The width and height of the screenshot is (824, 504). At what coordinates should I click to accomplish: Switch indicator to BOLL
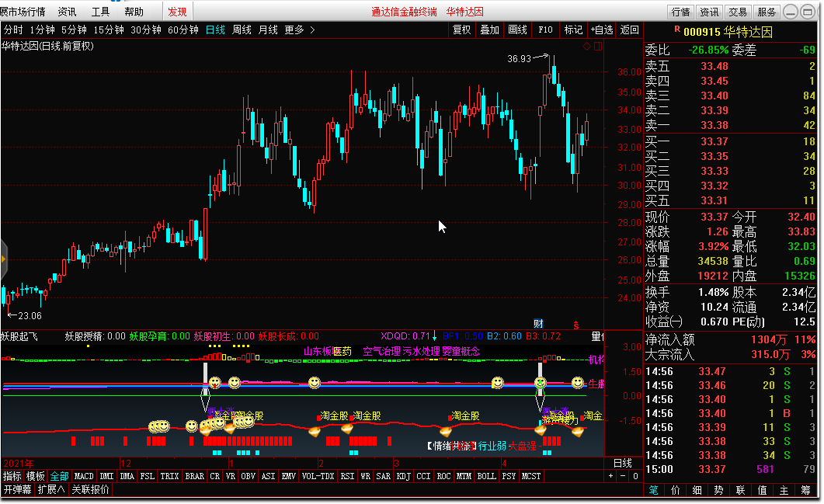pyautogui.click(x=487, y=476)
